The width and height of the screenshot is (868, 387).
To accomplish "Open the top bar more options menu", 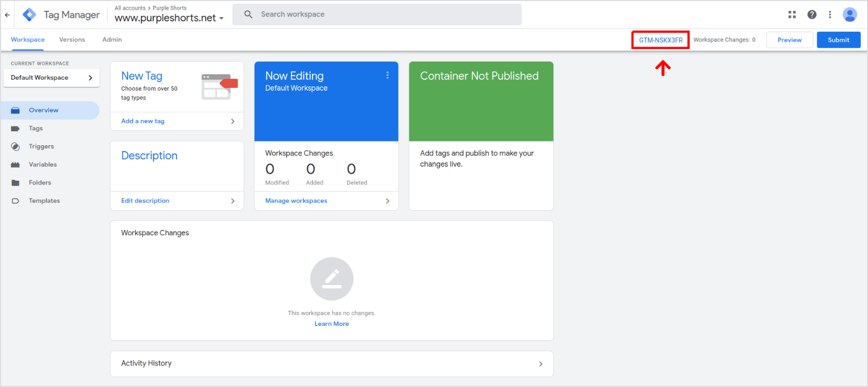I will click(830, 14).
